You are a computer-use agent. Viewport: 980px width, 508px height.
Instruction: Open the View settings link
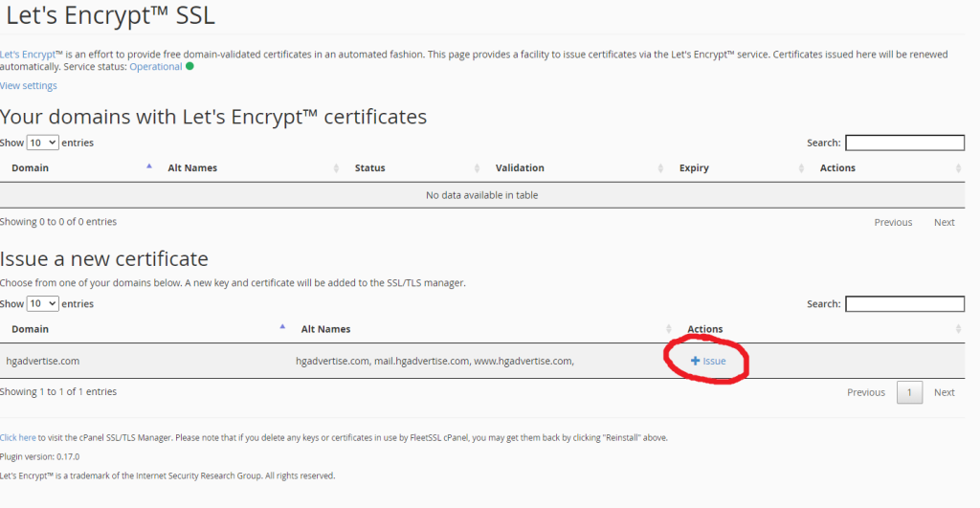29,86
